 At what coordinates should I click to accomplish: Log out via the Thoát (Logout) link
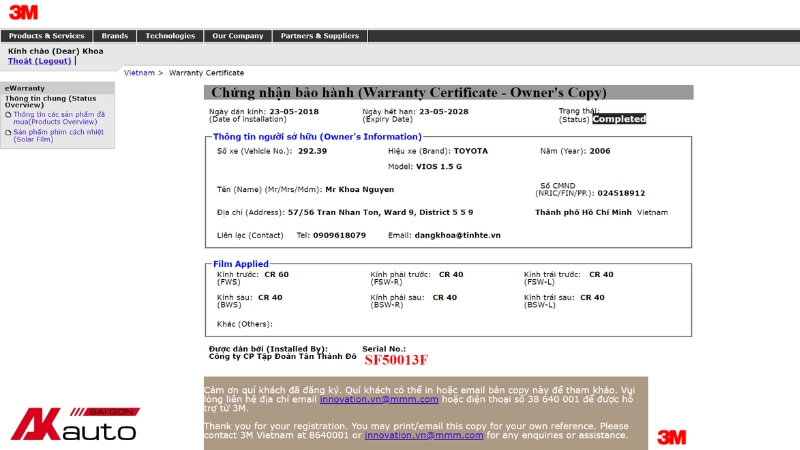(x=40, y=61)
